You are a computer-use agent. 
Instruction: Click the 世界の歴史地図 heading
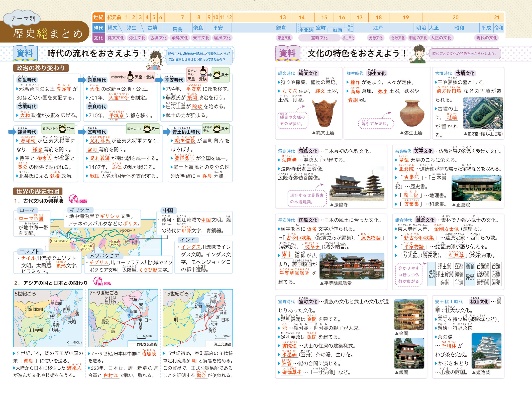tap(38, 191)
